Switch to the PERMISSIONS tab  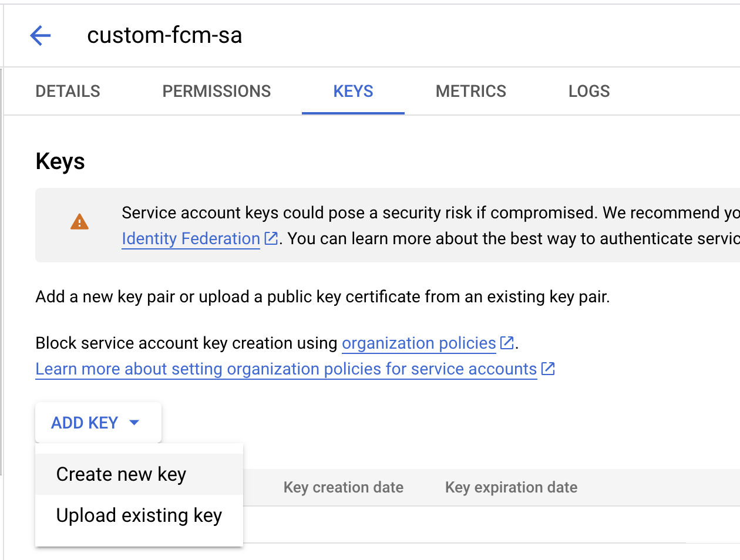click(x=216, y=91)
